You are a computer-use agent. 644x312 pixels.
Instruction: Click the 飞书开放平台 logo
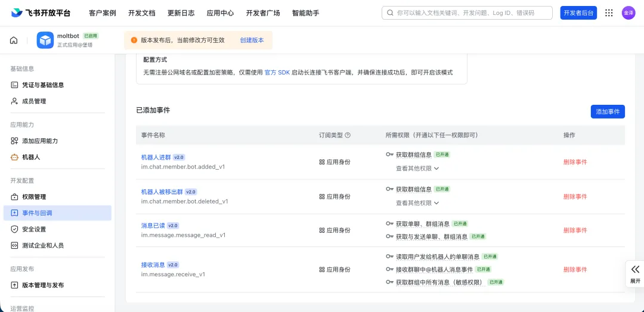coord(41,13)
